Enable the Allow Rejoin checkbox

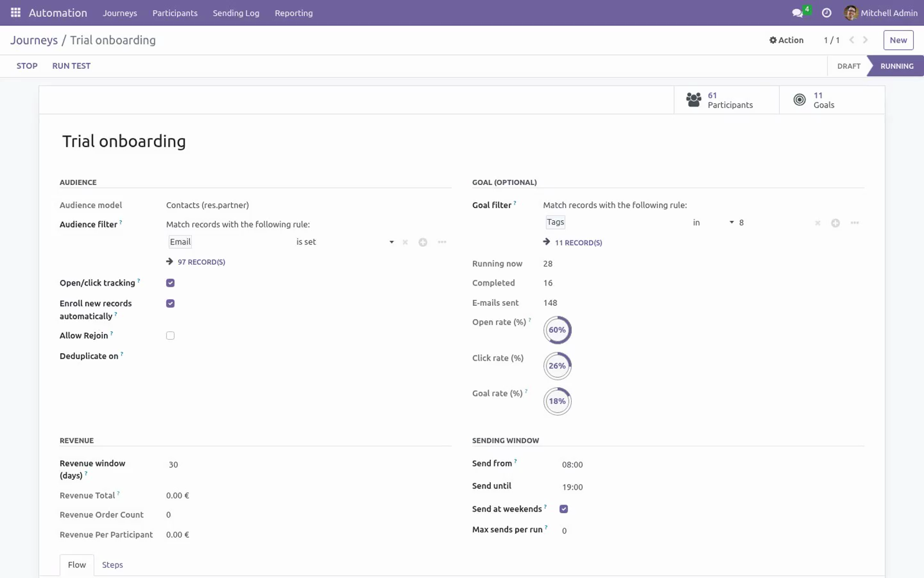[x=170, y=336]
